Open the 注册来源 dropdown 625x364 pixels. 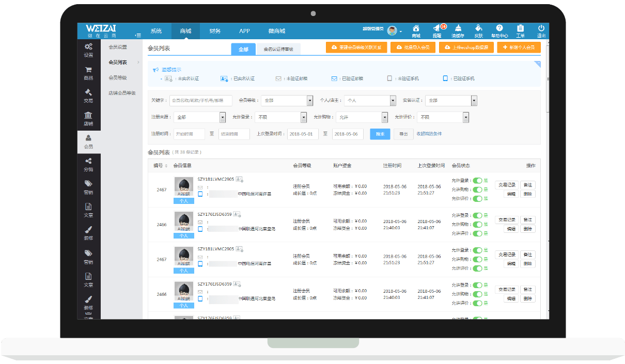[x=199, y=117]
